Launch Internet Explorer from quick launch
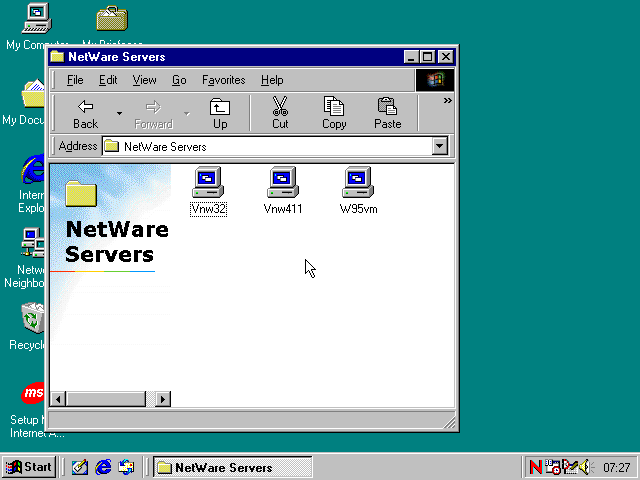The image size is (640, 480). [103, 467]
